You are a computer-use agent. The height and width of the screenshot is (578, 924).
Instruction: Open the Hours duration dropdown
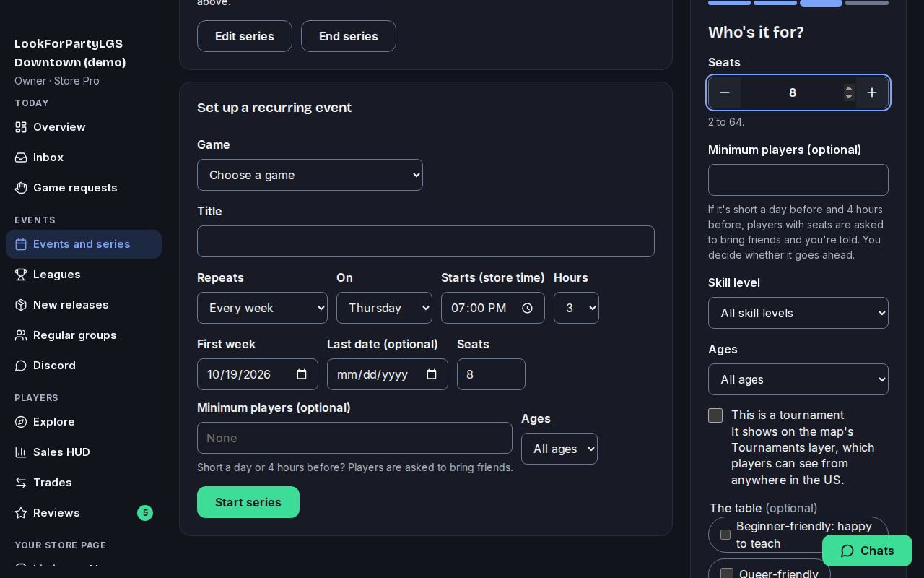pyautogui.click(x=576, y=308)
